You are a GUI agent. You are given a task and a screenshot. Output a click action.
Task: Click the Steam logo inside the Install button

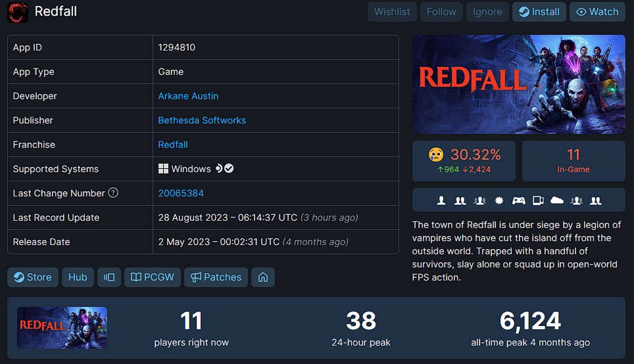524,12
